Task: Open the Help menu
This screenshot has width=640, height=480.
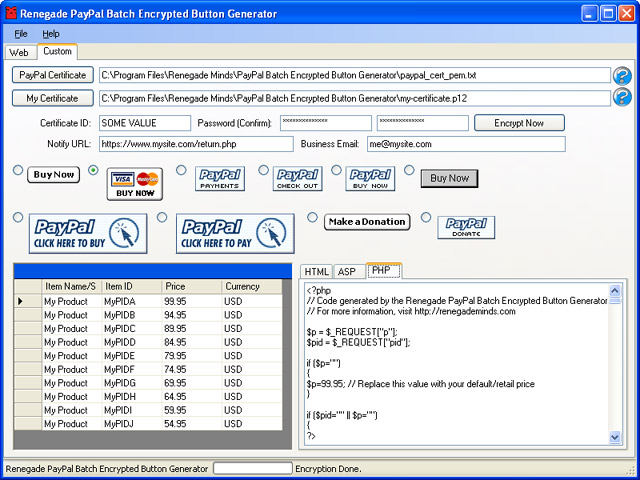Action: (x=51, y=34)
